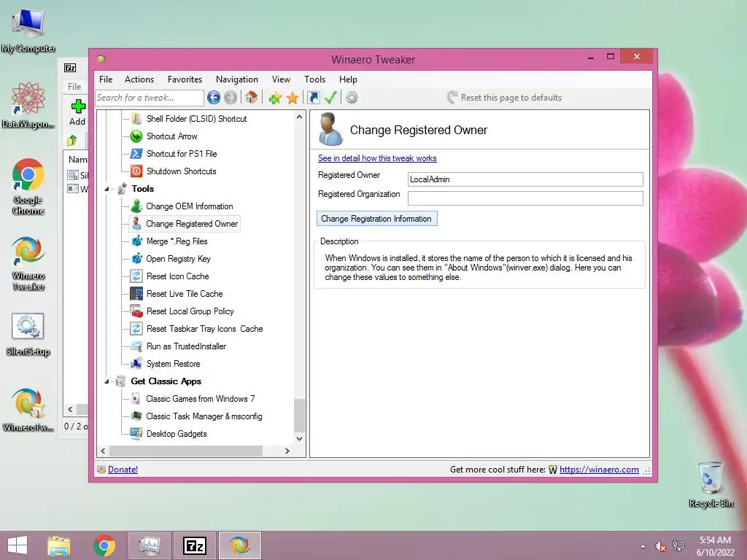The height and width of the screenshot is (560, 747).
Task: Click the Registered Owner text field
Action: (525, 179)
